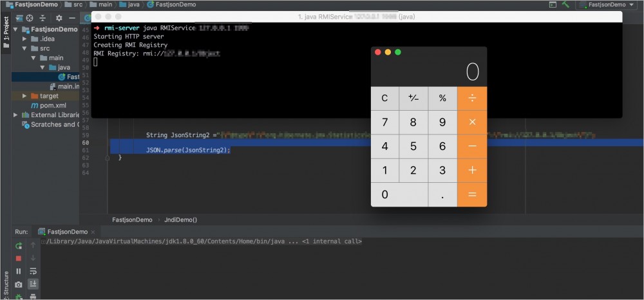Take a thread dump using camera icon

click(x=19, y=285)
